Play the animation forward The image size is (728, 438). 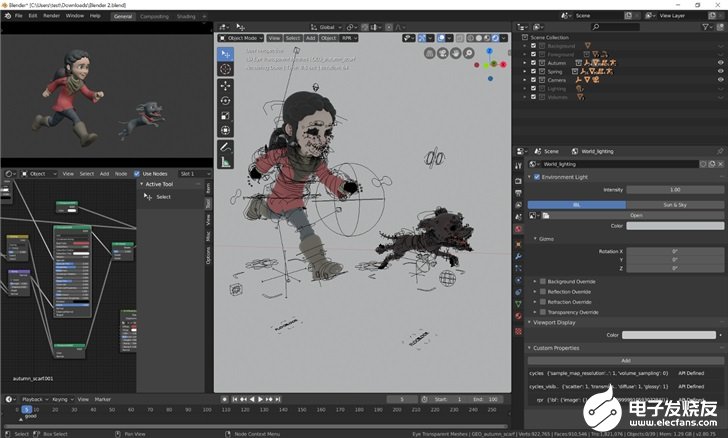click(x=260, y=399)
